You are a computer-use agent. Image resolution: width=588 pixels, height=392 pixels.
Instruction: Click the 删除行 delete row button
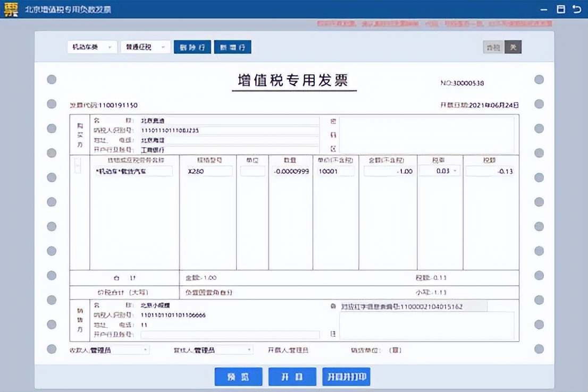tap(192, 47)
